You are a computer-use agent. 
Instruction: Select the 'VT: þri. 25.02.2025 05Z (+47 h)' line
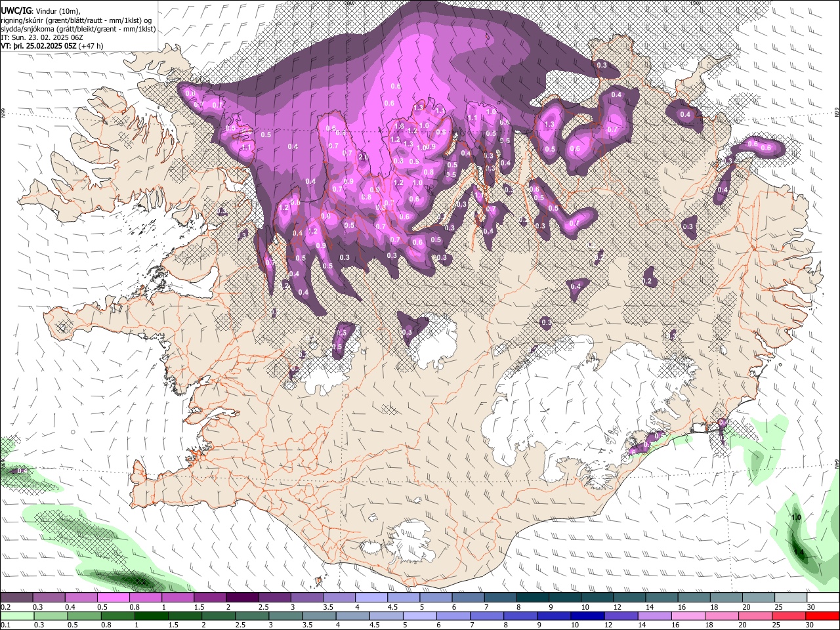tap(52, 46)
